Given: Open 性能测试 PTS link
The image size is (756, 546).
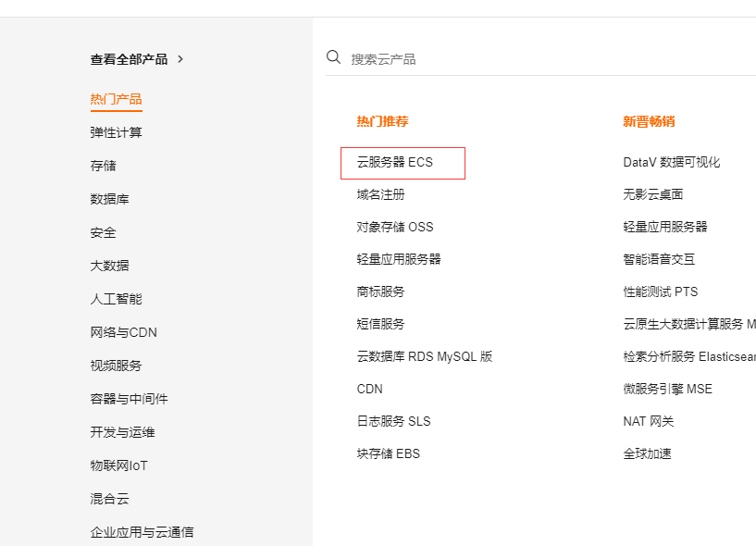Looking at the screenshot, I should tap(661, 292).
